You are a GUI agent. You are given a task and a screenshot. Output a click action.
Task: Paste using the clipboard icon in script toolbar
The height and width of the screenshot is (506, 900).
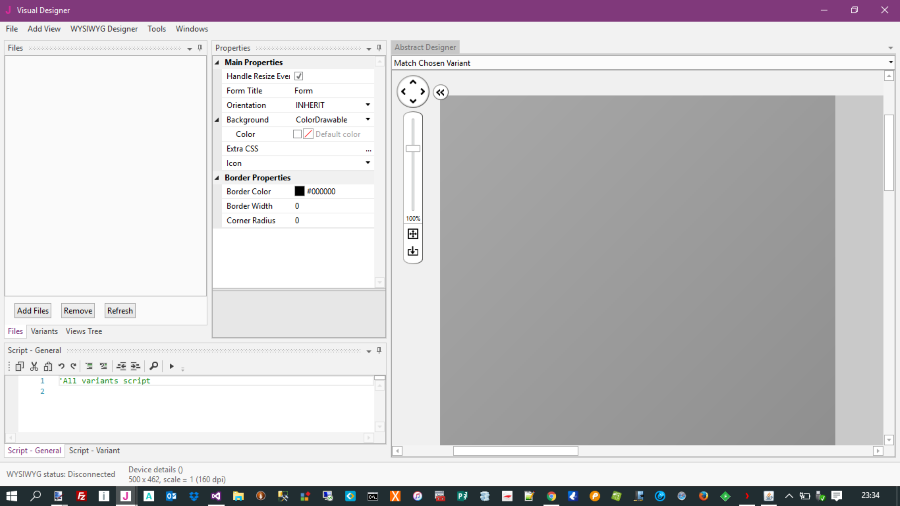coord(48,366)
